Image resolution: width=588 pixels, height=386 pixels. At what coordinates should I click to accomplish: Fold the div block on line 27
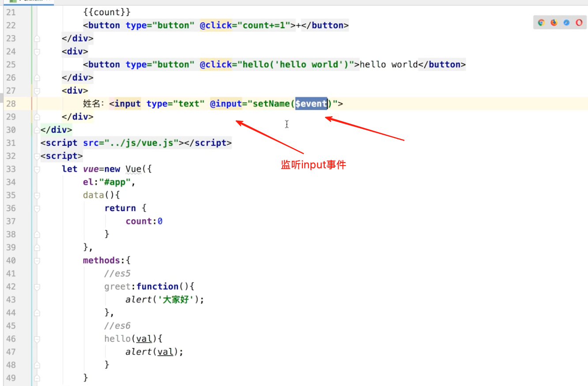[37, 91]
